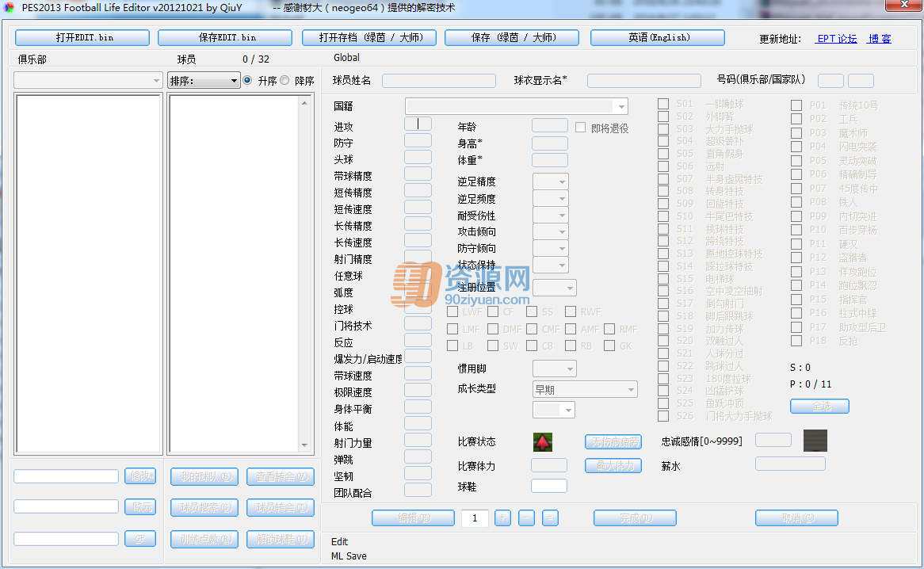
Task: Check the SS position box
Action: pyautogui.click(x=532, y=311)
